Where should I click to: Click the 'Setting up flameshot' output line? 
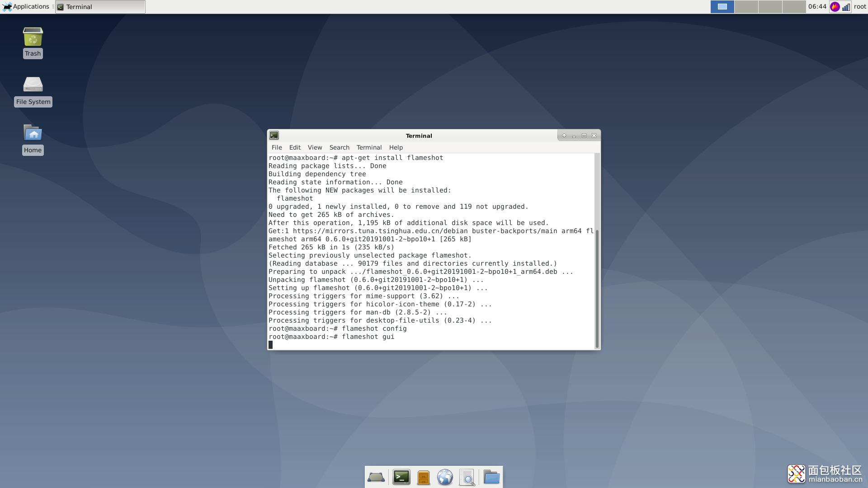(378, 288)
